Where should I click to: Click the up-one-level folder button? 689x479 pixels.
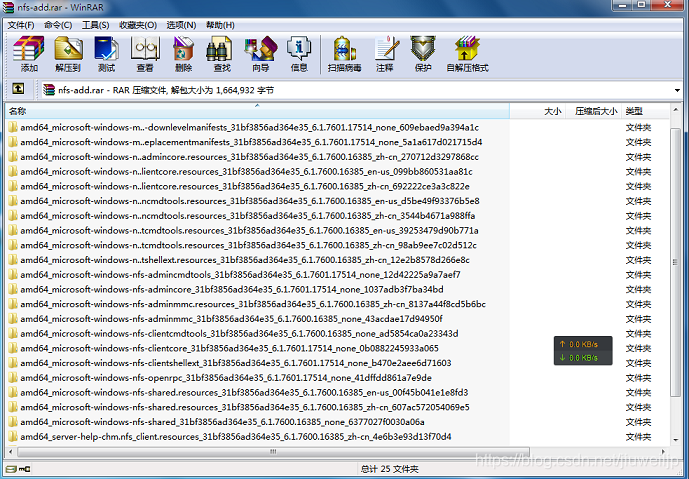(x=18, y=89)
